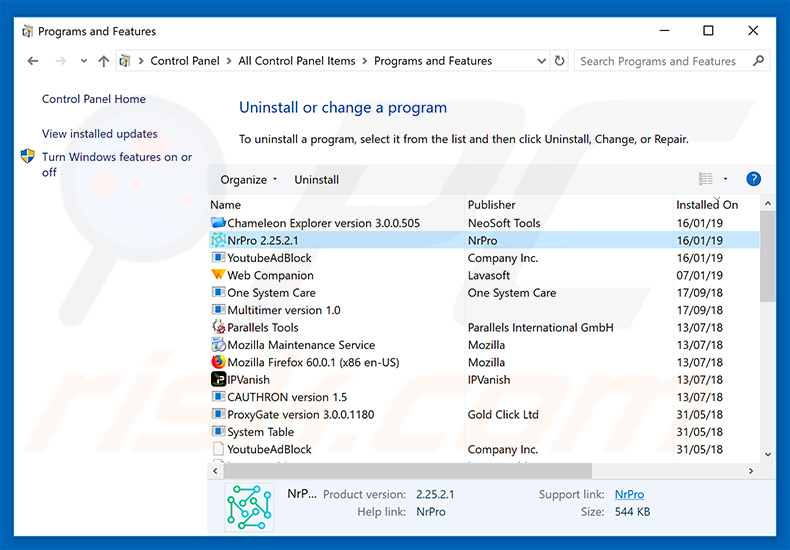The width and height of the screenshot is (790, 550).
Task: Select the Mozilla Firefox icon
Action: click(x=218, y=362)
